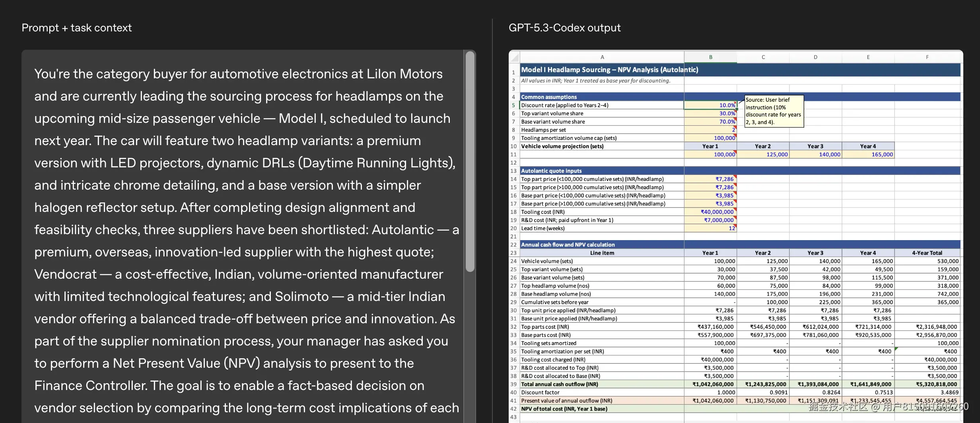Select Year 3 projection value 140,000
Viewport: 980px width, 423px height.
click(815, 155)
